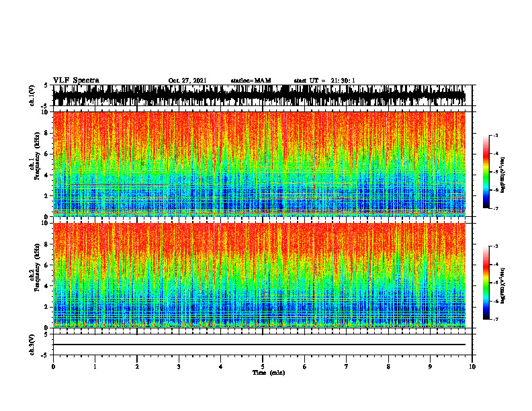Click the "6" kHz tick on ch.1 frequency axis
532x411 pixels.
point(47,154)
